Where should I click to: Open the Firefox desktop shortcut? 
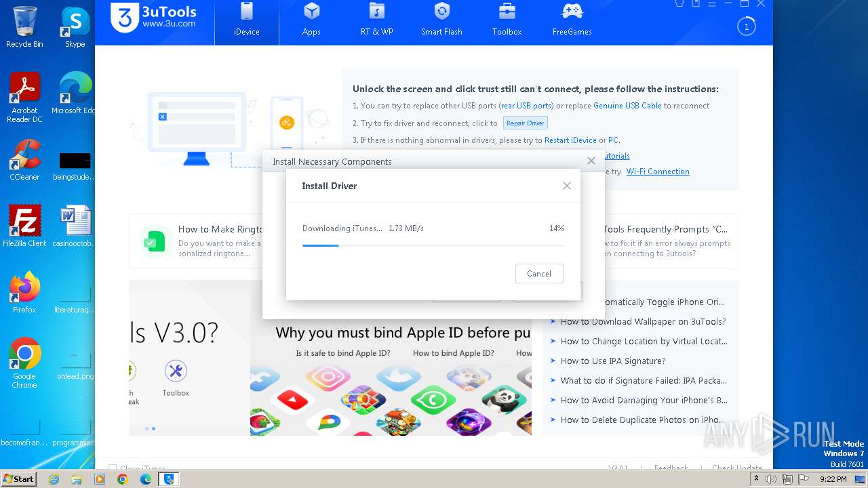coord(24,293)
